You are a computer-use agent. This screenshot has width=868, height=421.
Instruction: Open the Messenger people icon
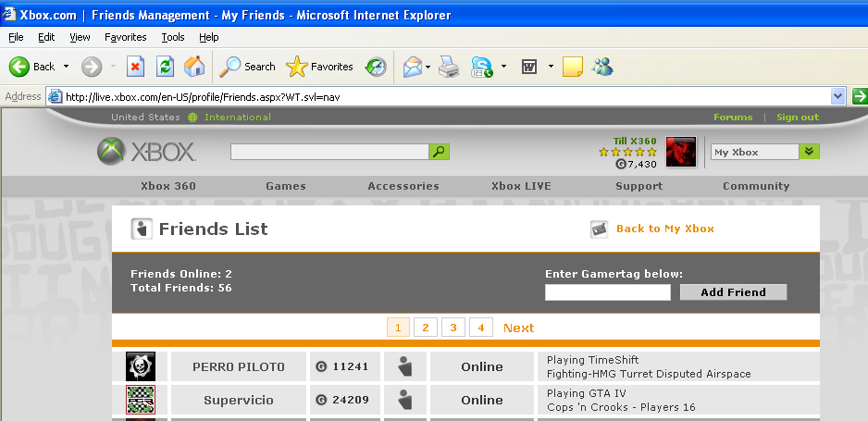coord(602,67)
